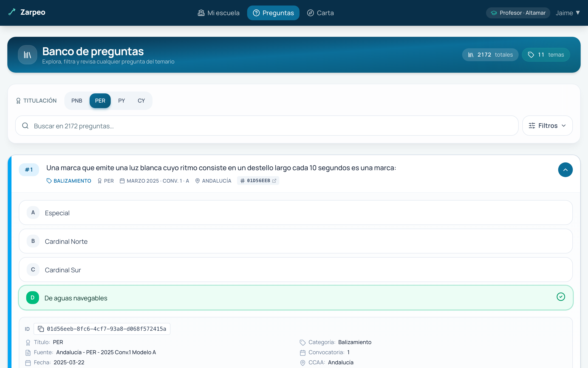
Task: Click the green check on answer D
Action: 561,297
